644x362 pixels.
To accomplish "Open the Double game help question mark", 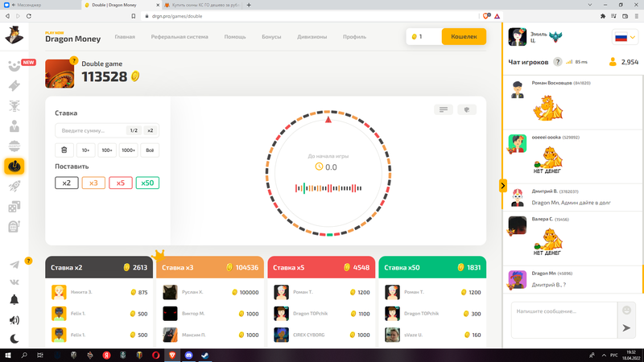I will pyautogui.click(x=73, y=61).
